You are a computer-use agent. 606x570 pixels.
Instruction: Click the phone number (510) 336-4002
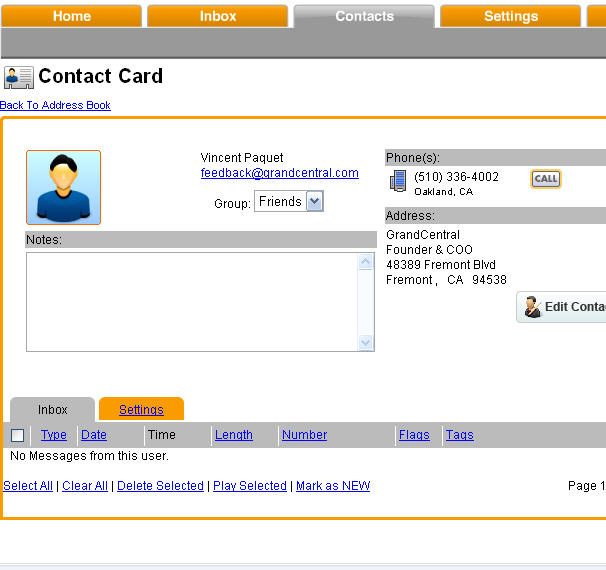(x=456, y=177)
